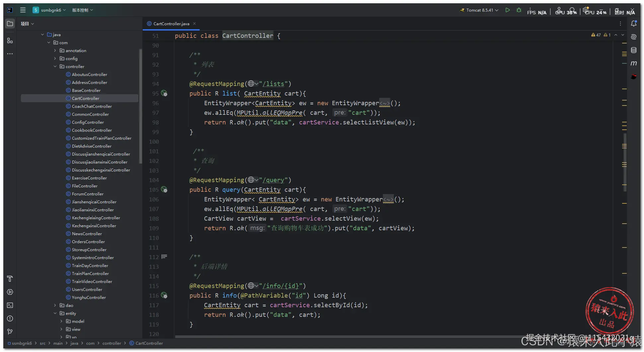644x352 pixels.
Task: Close the CartController.java editor tab
Action: [x=194, y=24]
